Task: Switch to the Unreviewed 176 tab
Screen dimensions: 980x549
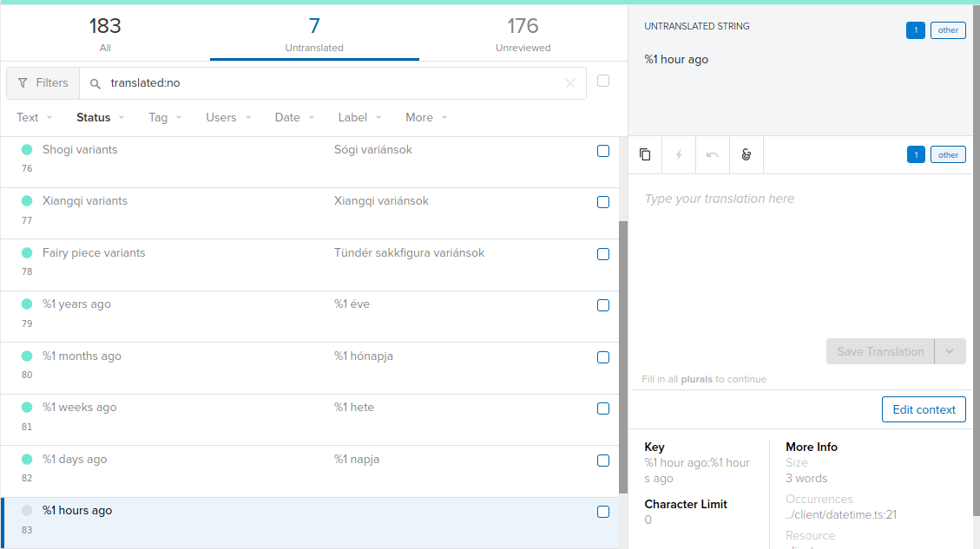Action: coord(523,33)
